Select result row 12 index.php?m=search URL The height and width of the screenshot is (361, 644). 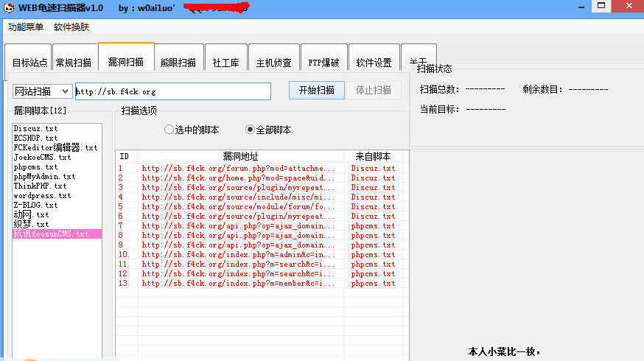[x=238, y=273]
